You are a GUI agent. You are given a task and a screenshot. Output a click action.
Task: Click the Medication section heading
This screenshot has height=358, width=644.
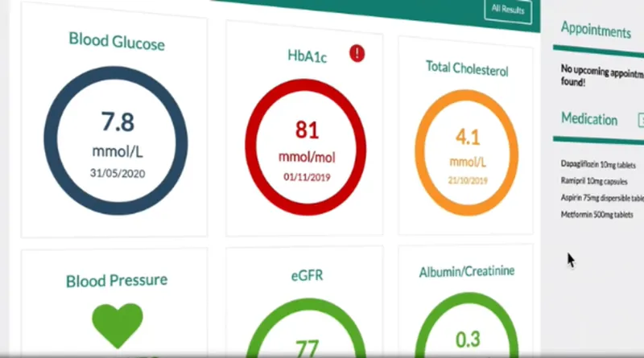tap(589, 119)
